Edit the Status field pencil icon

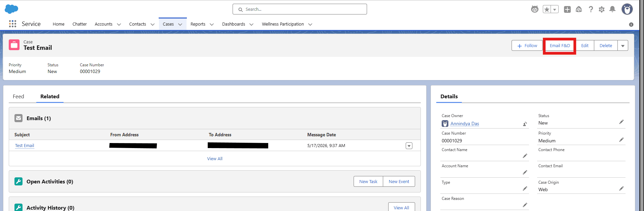(x=621, y=122)
